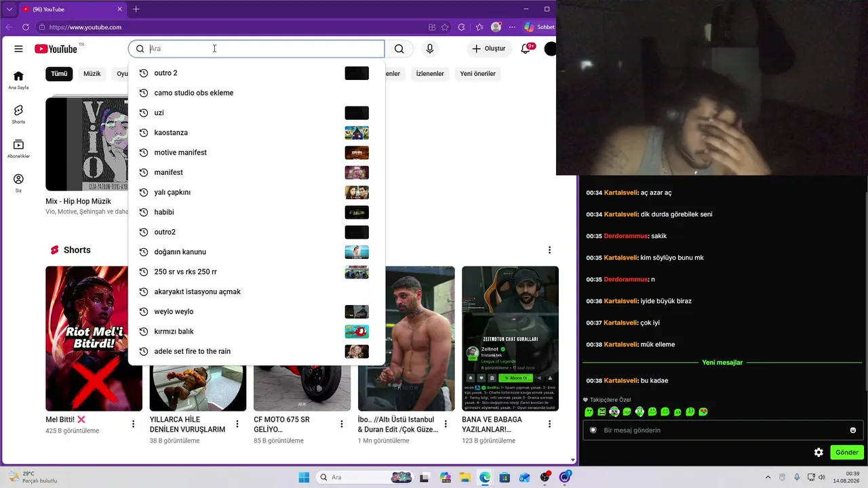This screenshot has width=868, height=488.
Task: Choose 'akaryakıt istasyonu açmak' suggestion
Action: 256,292
